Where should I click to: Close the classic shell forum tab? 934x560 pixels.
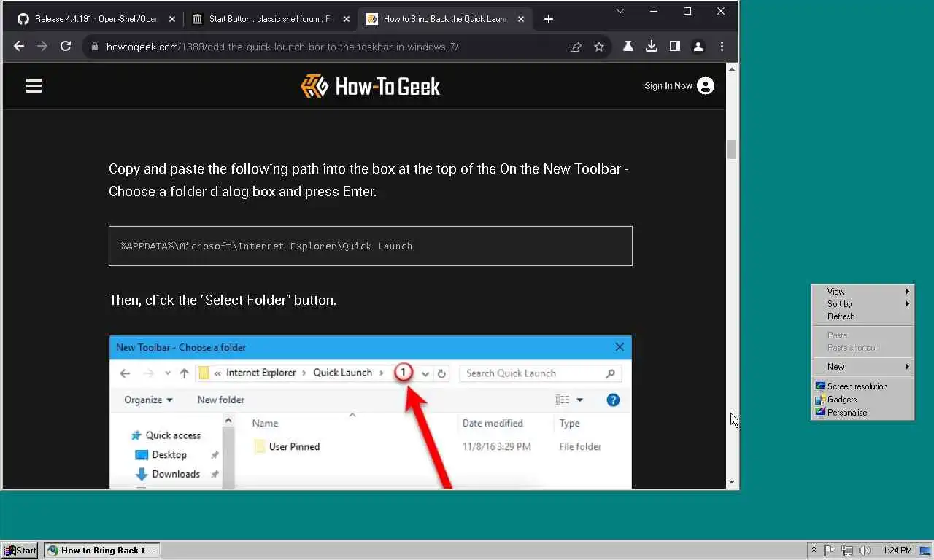click(x=347, y=19)
